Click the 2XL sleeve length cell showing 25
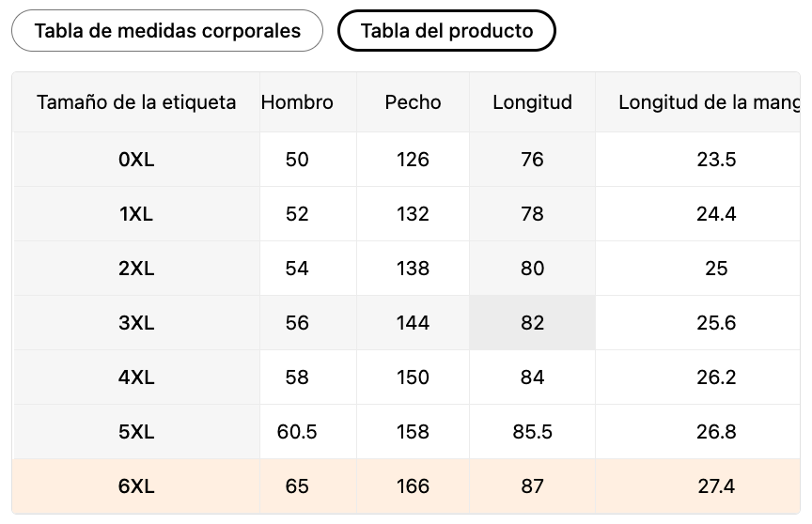The width and height of the screenshot is (812, 524). 716,269
